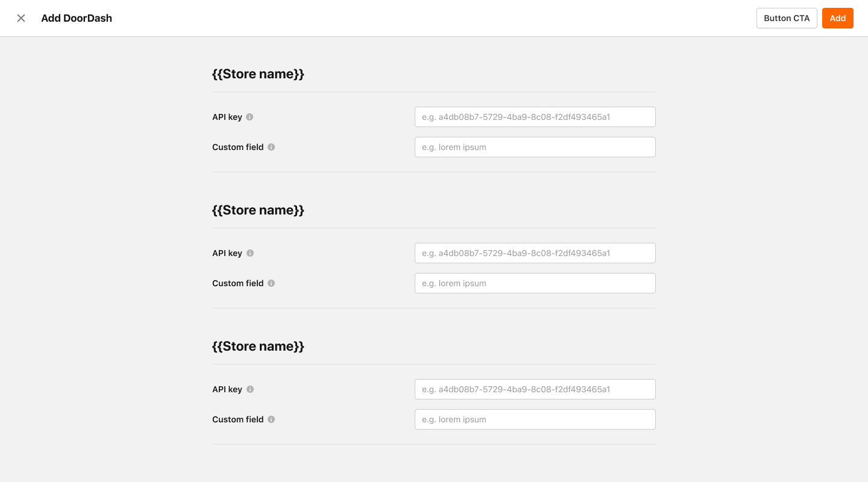The image size is (868, 482).
Task: Click info icon beside first Custom field label
Action: coord(271,147)
